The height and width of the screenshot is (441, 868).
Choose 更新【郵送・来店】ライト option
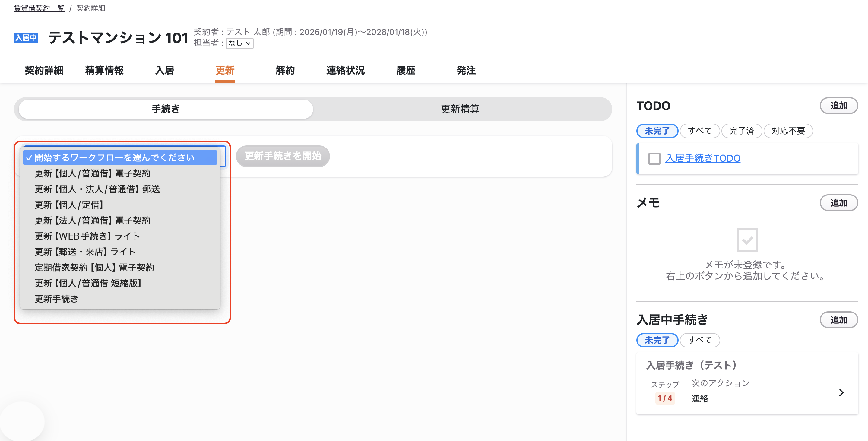click(120, 252)
